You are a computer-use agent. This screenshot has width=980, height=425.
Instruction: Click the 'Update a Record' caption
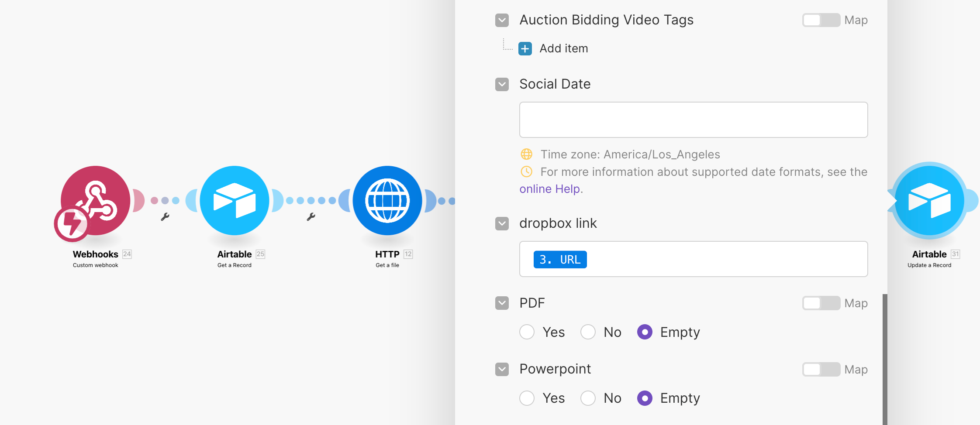coord(929,265)
